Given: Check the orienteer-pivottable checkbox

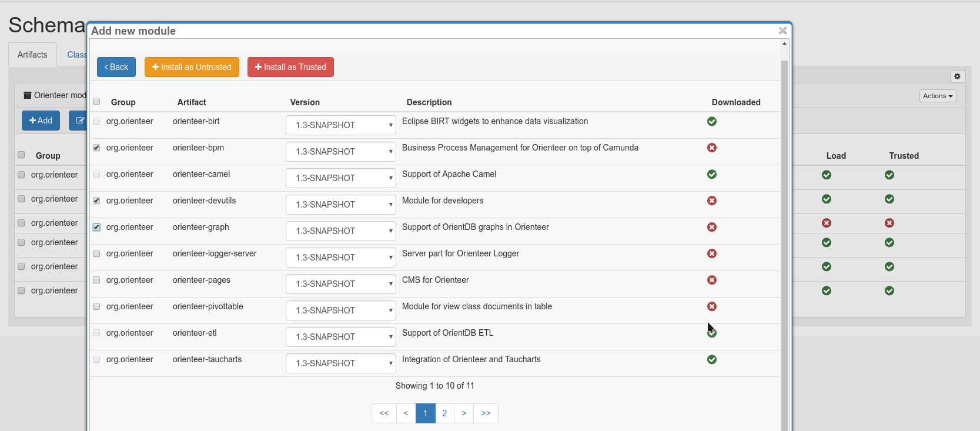Looking at the screenshot, I should 96,306.
